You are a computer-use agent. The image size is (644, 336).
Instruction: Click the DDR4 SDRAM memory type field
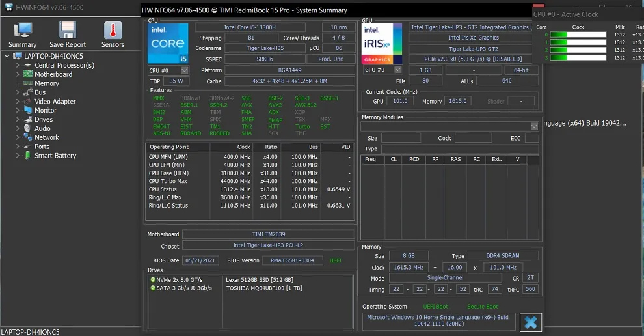503,255
